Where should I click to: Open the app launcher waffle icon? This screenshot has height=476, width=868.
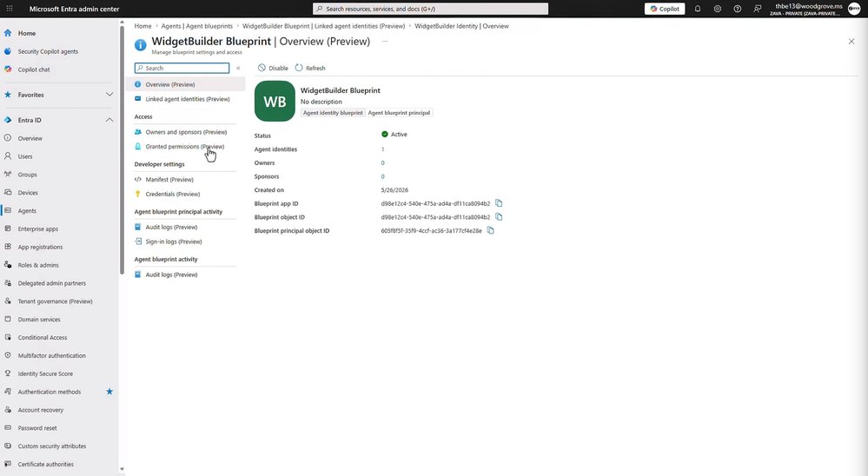tap(10, 9)
